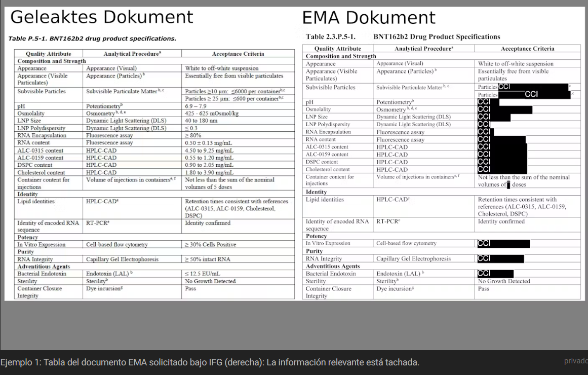Click 'Acceptance Criteria' header in the EMA document
The height and width of the screenshot is (375, 588).
coord(527,49)
